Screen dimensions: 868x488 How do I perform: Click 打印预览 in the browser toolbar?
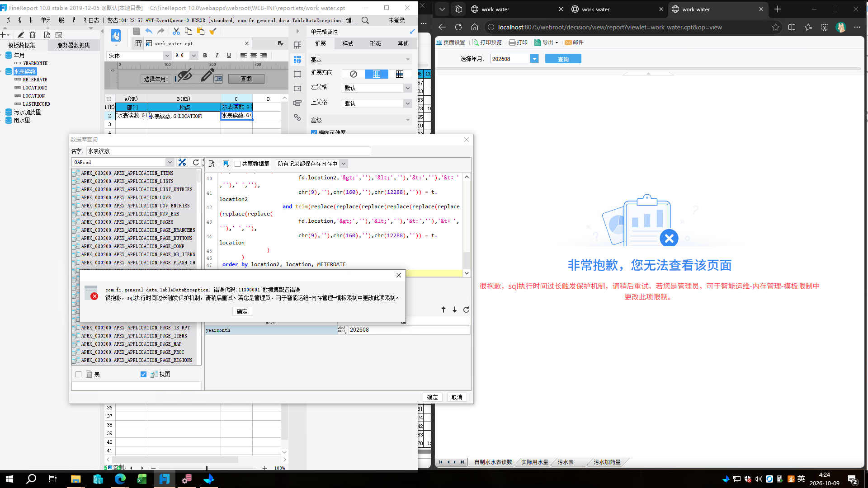(487, 42)
